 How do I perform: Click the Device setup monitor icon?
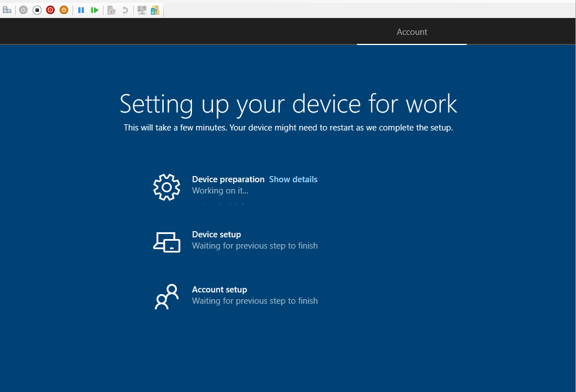point(167,242)
